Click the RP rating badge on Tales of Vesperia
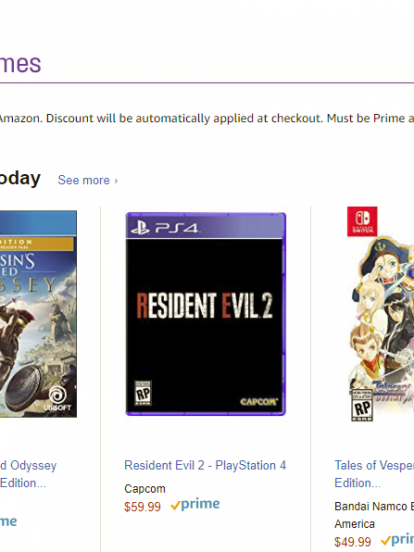Screen dimensions: 414x552 (362, 405)
